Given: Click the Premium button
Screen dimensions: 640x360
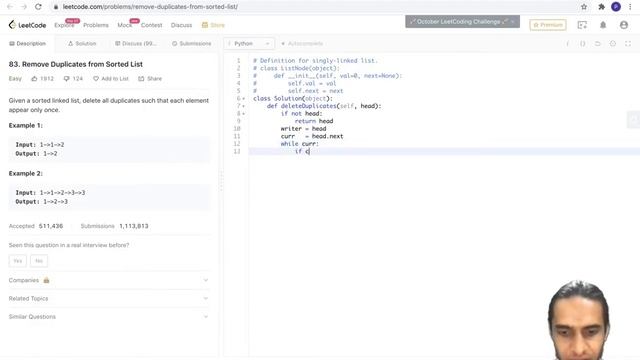Looking at the screenshot, I should (x=548, y=25).
